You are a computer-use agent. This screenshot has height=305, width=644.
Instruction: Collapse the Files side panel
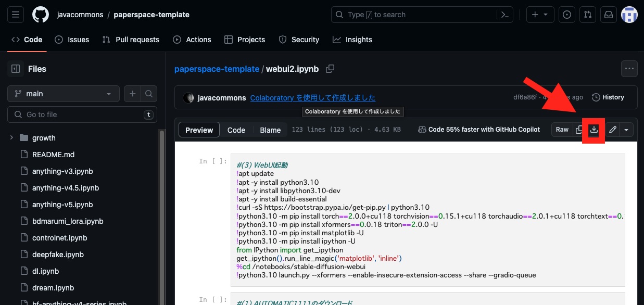16,69
